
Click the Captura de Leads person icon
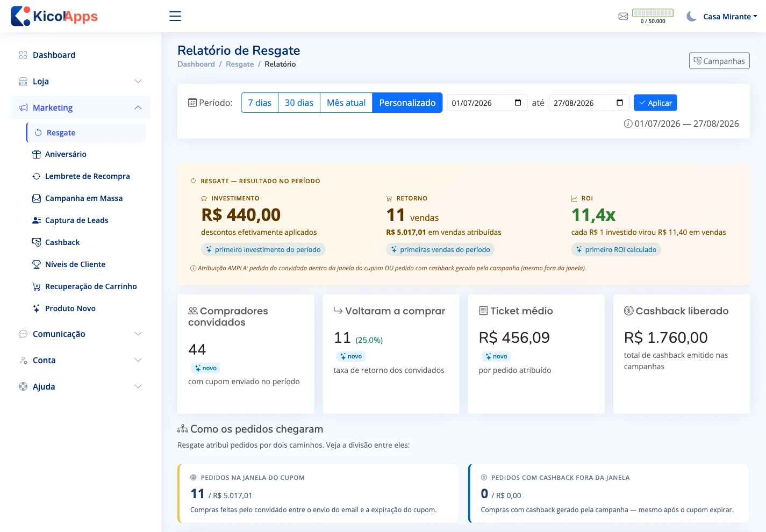[x=37, y=220]
